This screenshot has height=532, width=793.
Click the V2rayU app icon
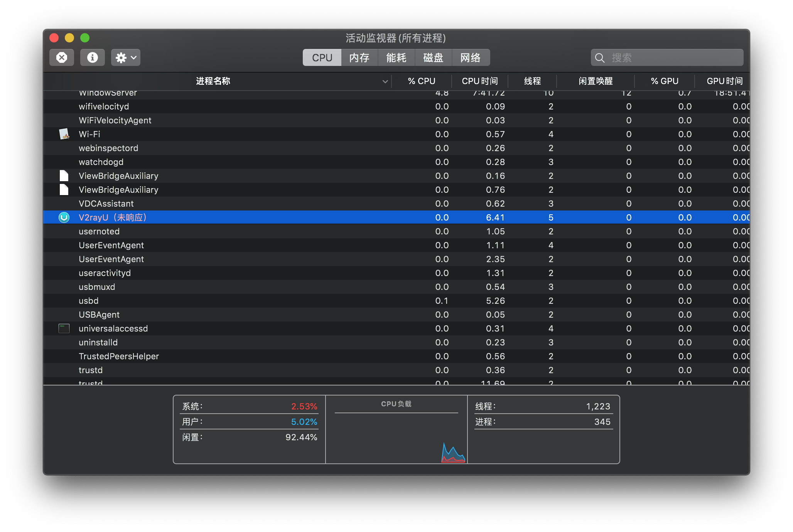[x=64, y=217]
